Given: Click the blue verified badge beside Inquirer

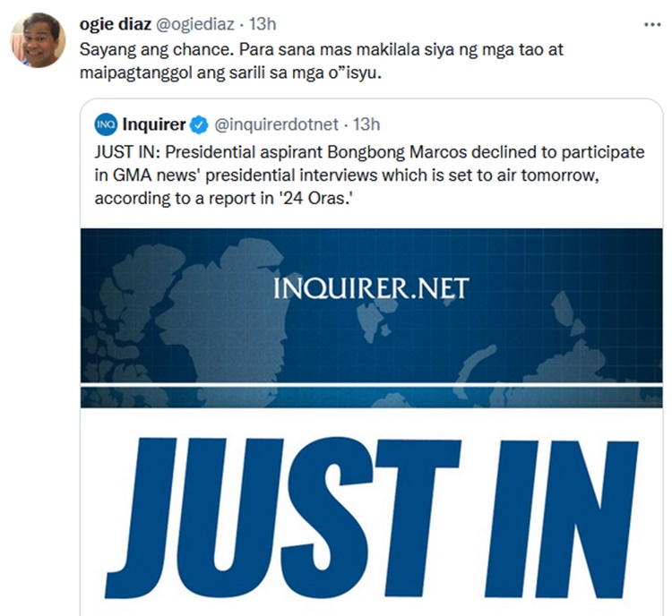Looking at the screenshot, I should pyautogui.click(x=198, y=125).
